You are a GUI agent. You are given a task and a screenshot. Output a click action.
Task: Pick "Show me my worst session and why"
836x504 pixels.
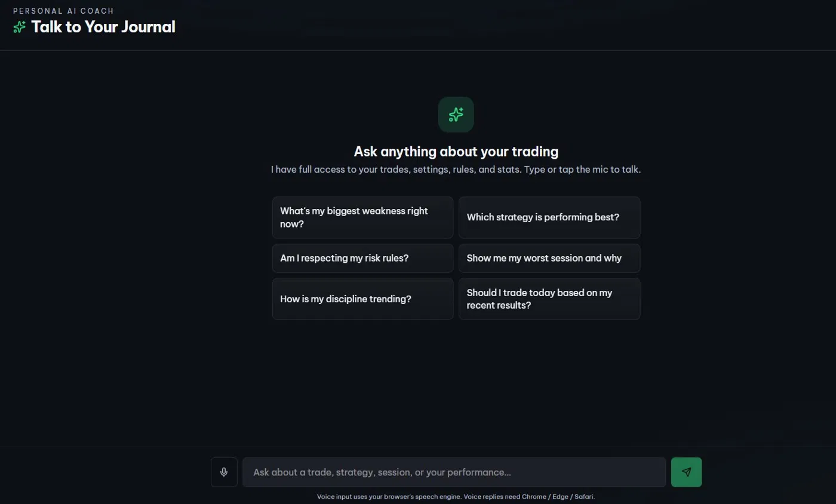(549, 258)
